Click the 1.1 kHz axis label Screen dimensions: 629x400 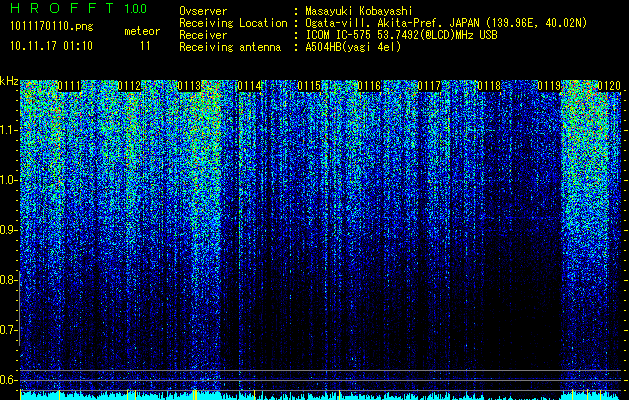coord(9,130)
